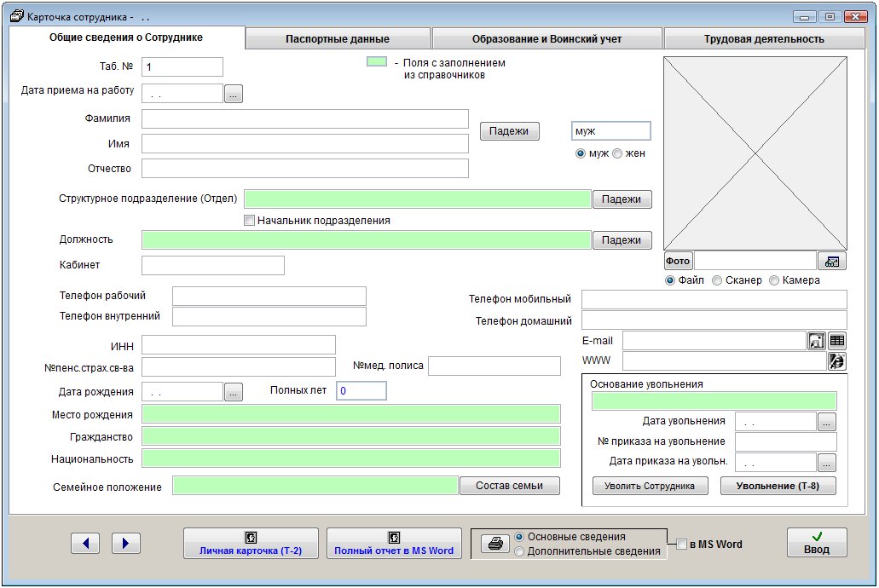Go to previous employee record arrow
Image resolution: width=879 pixels, height=588 pixels.
point(85,543)
